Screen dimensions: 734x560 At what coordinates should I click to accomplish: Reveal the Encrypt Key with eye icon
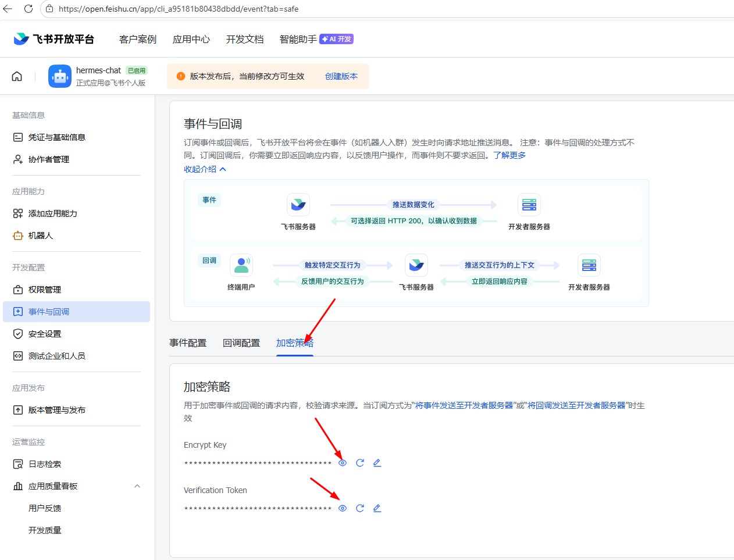[x=343, y=463]
